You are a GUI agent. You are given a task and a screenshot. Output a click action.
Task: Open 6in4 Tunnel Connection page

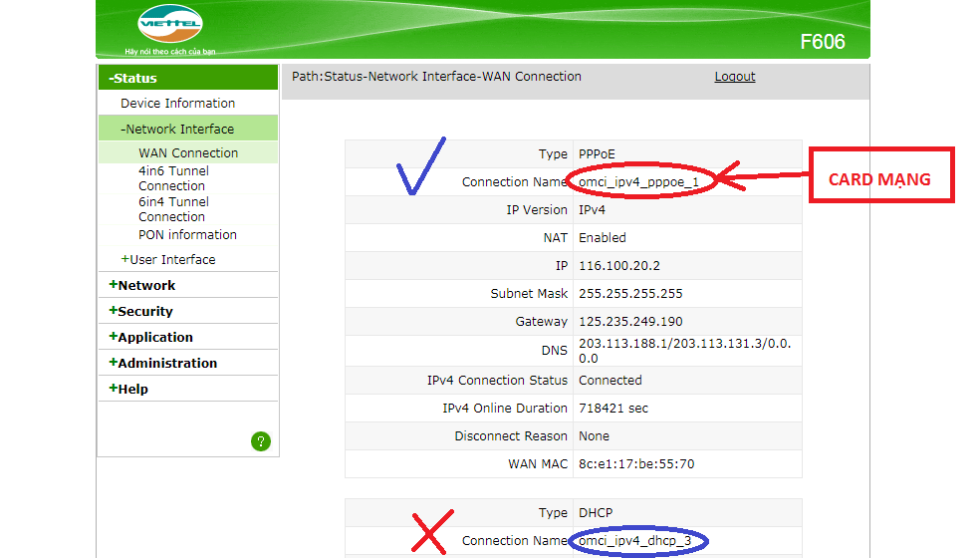point(173,209)
